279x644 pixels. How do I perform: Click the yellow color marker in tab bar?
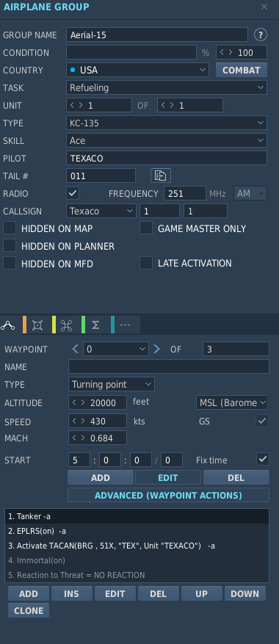click(x=54, y=325)
